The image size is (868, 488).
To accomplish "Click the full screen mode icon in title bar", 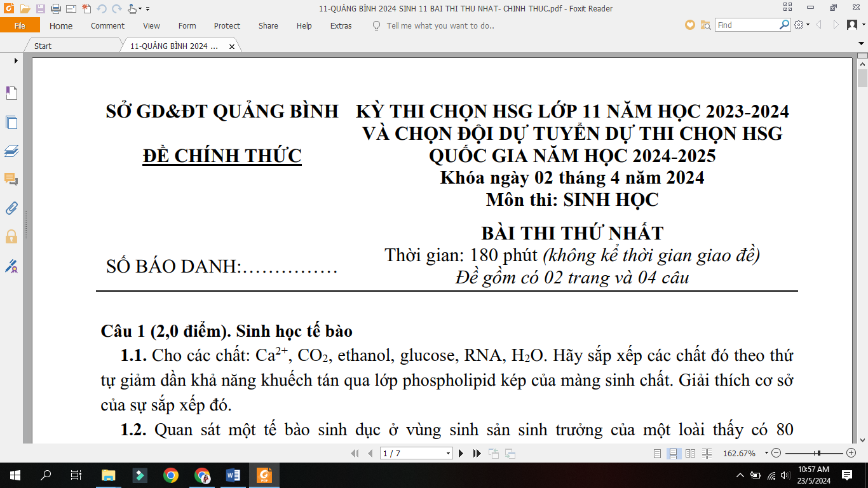I will click(787, 8).
